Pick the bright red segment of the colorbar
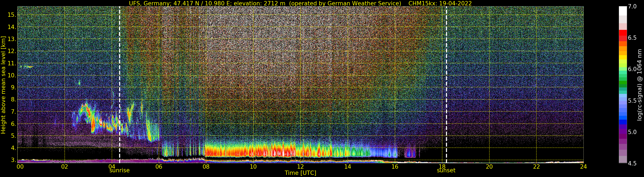This screenshot has width=644, height=177. tap(623, 33)
